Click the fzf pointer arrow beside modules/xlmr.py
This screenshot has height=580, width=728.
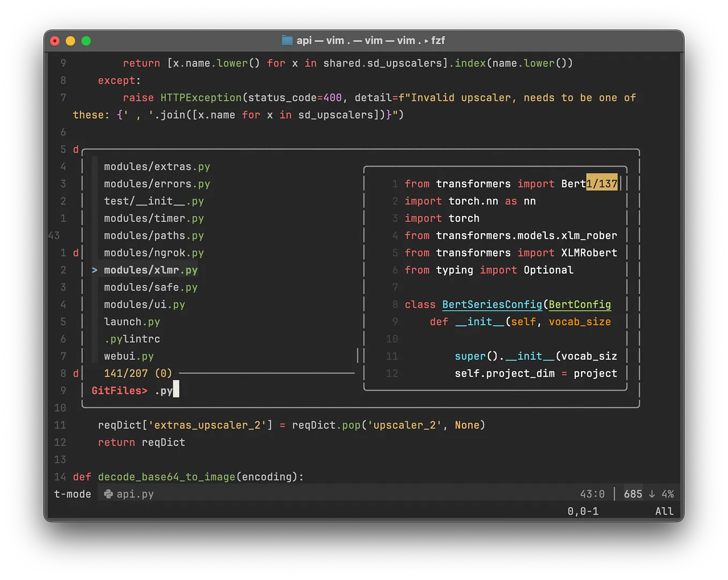pyautogui.click(x=94, y=270)
